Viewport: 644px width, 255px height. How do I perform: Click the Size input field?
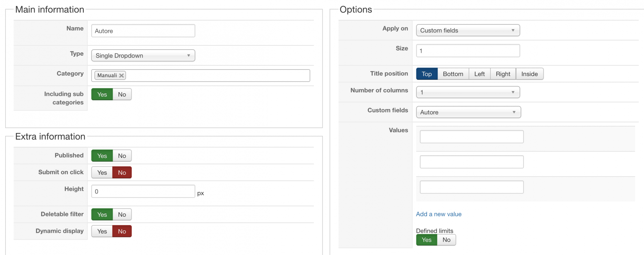coord(468,51)
